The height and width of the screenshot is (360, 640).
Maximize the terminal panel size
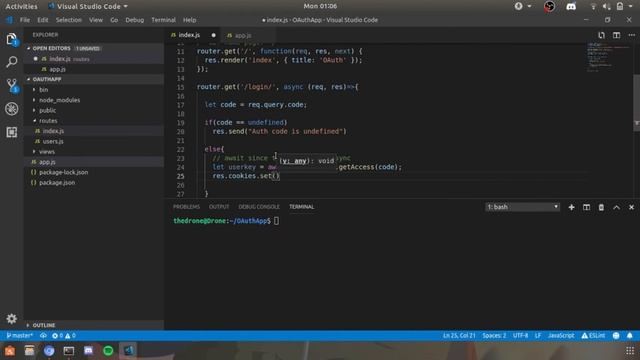pos(616,207)
